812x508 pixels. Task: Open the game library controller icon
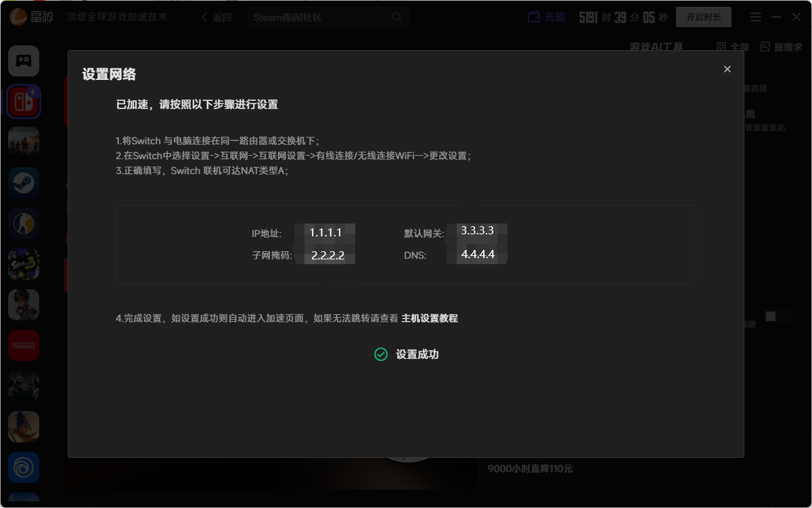(24, 61)
